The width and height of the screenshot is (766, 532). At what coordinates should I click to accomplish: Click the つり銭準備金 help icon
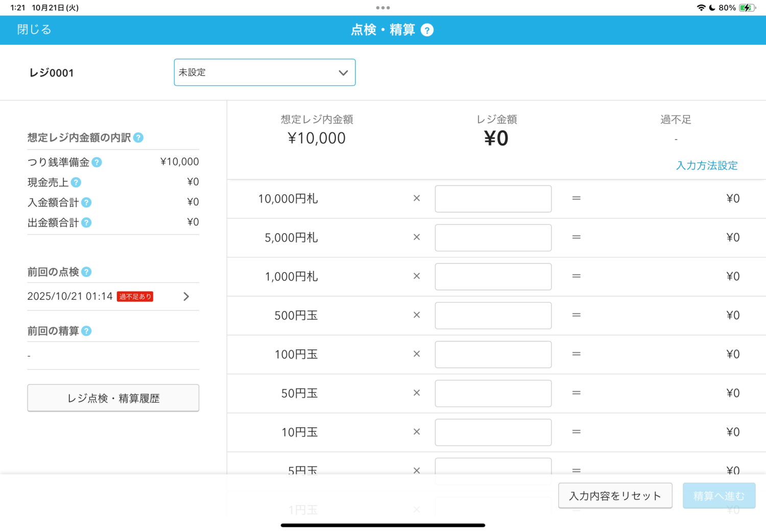click(x=97, y=162)
